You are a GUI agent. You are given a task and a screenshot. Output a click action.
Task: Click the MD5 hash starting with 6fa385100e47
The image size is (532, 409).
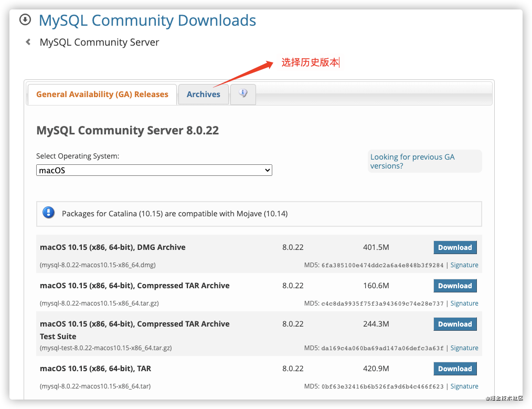(382, 265)
